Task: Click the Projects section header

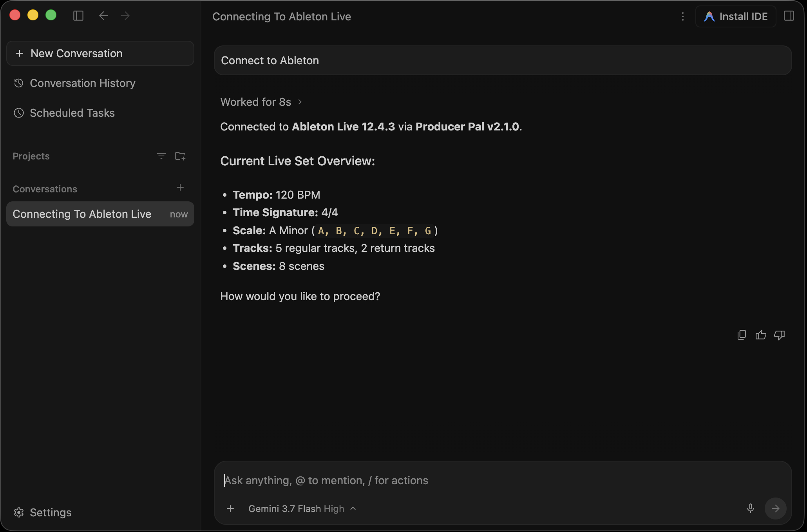Action: [31, 156]
